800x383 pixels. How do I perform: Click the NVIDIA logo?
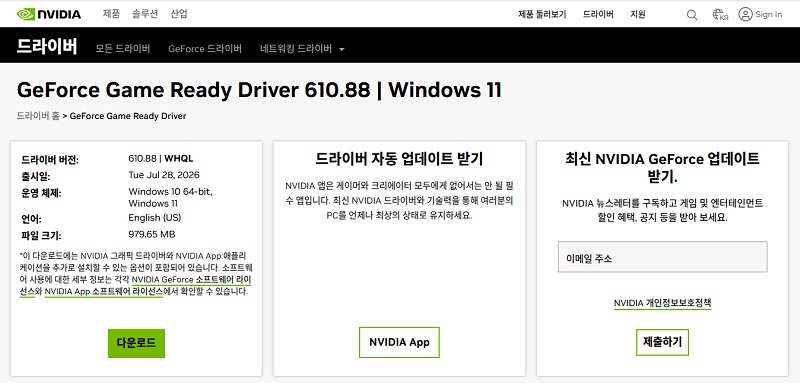click(48, 14)
